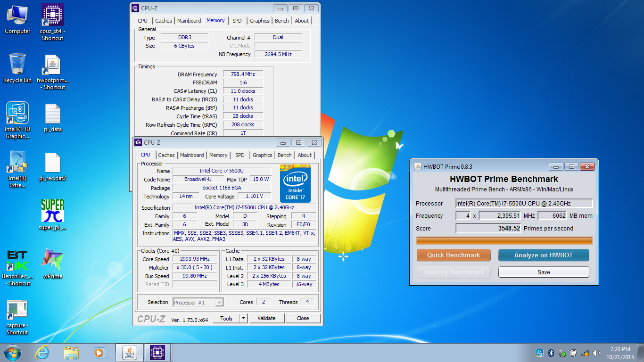Screen dimensions: 644x362
Task: Click Code Name value Broadwell-U
Action: point(198,180)
